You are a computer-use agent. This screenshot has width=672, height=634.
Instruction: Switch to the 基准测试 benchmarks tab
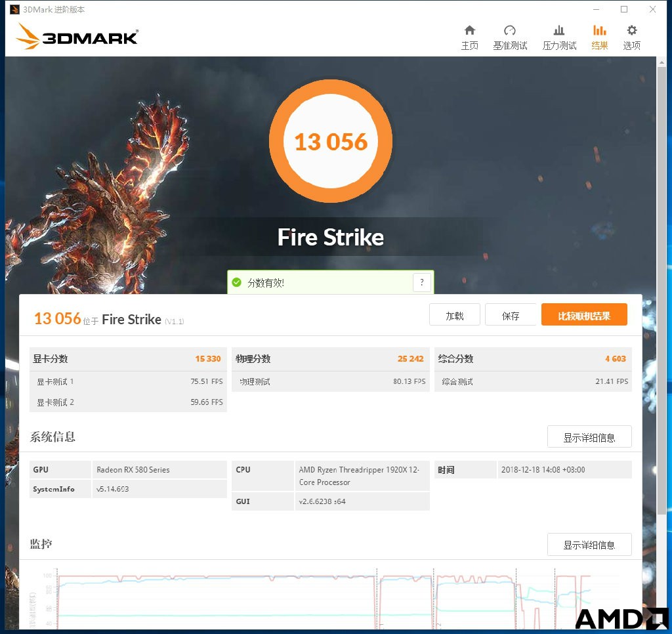[509, 37]
